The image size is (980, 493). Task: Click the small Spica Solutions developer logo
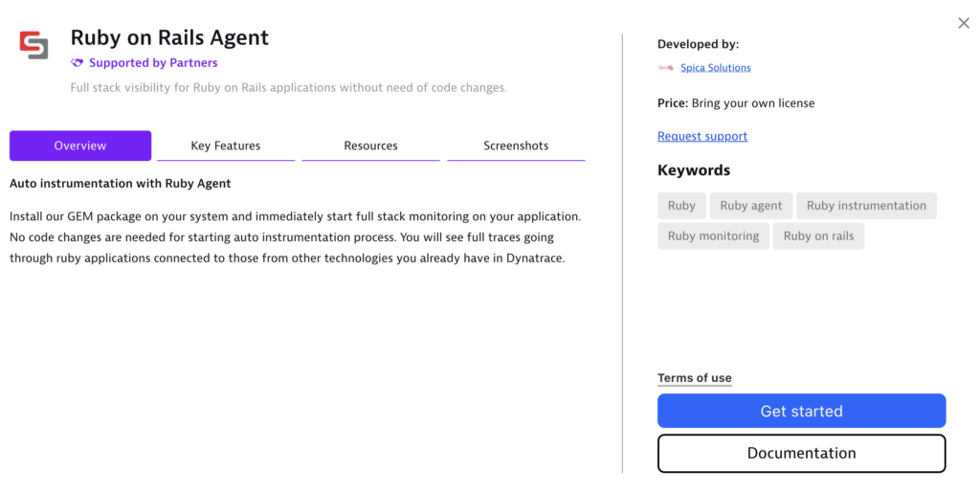(666, 67)
